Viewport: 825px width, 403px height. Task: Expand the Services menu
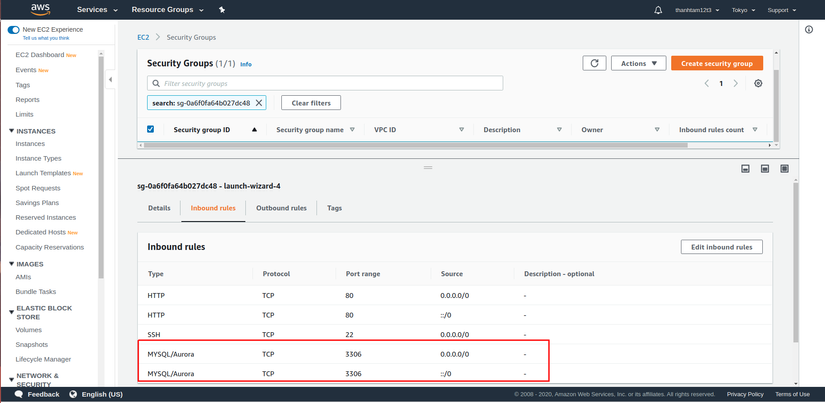point(97,10)
